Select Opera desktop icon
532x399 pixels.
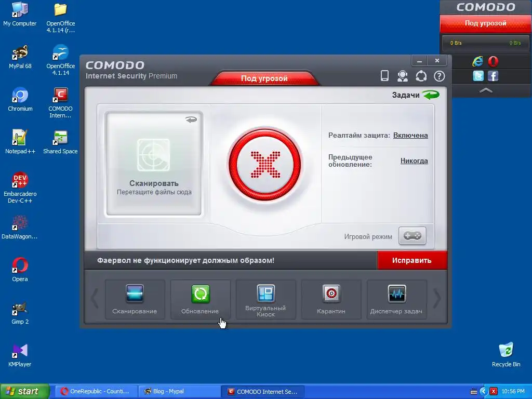pos(20,270)
